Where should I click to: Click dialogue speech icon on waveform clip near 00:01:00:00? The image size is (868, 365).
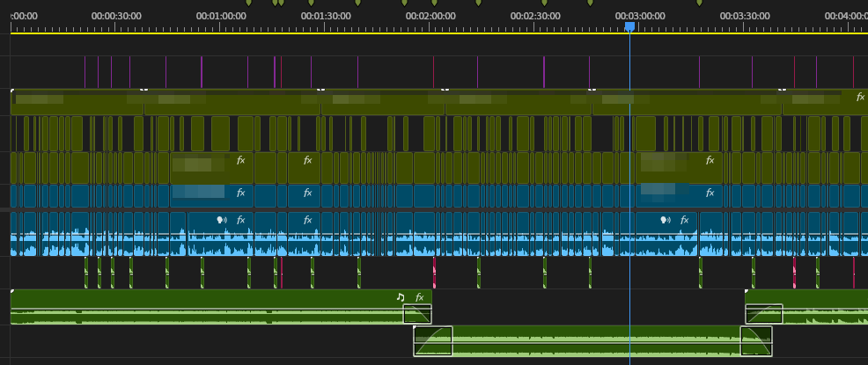coord(223,220)
